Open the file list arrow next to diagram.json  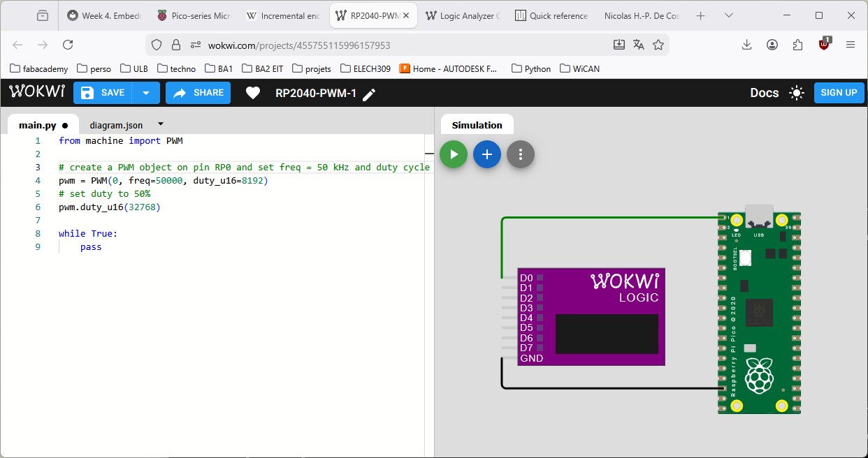point(159,124)
